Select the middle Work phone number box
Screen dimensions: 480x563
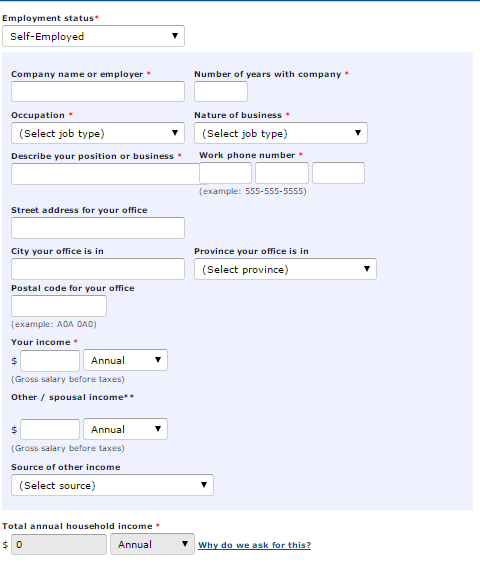click(282, 173)
